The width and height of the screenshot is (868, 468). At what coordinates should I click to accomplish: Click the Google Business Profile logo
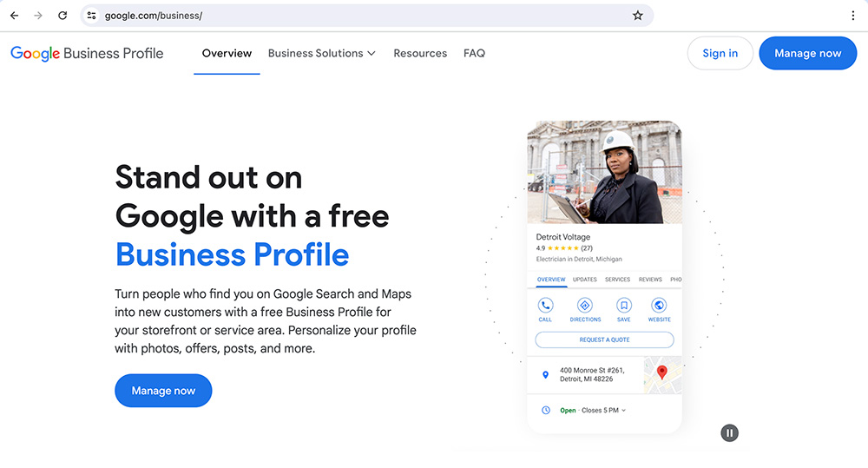click(x=87, y=53)
